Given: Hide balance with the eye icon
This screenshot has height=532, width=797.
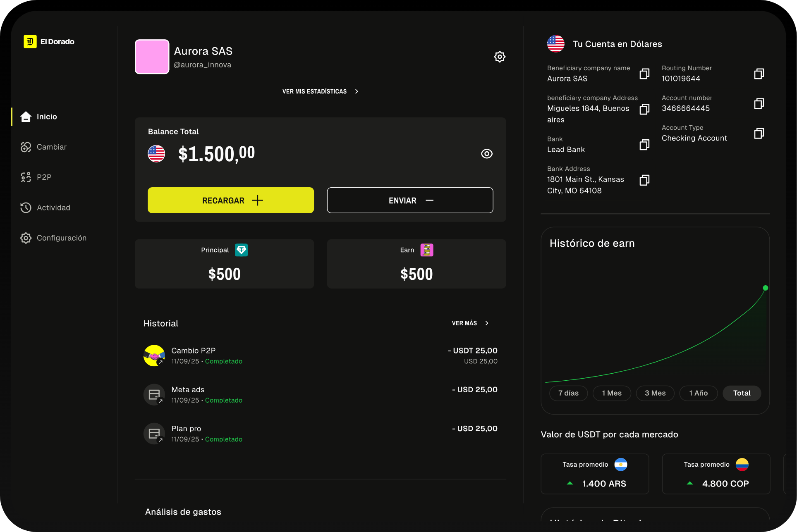Looking at the screenshot, I should tap(486, 154).
